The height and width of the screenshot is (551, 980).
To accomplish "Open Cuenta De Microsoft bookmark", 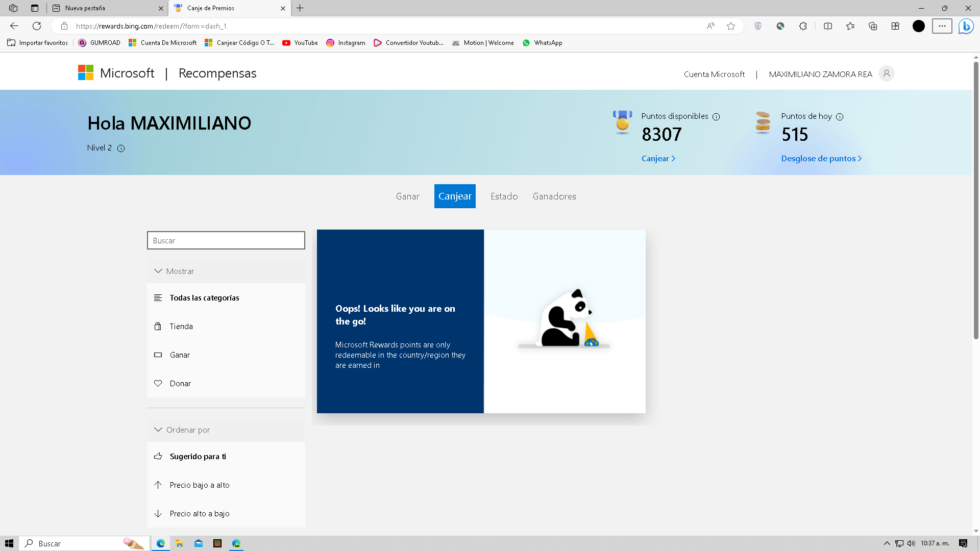I will (x=163, y=43).
